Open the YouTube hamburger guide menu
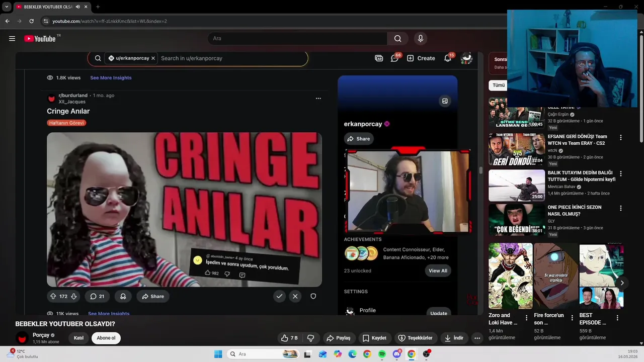The height and width of the screenshot is (362, 644). 12,39
